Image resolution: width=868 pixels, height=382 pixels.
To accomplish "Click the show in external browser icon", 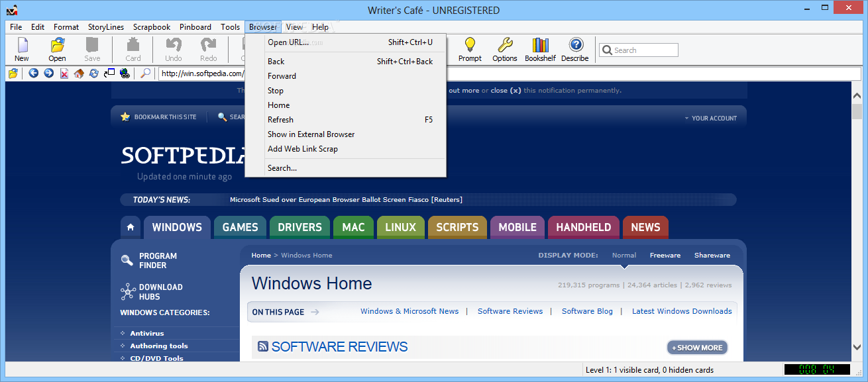I will click(109, 73).
